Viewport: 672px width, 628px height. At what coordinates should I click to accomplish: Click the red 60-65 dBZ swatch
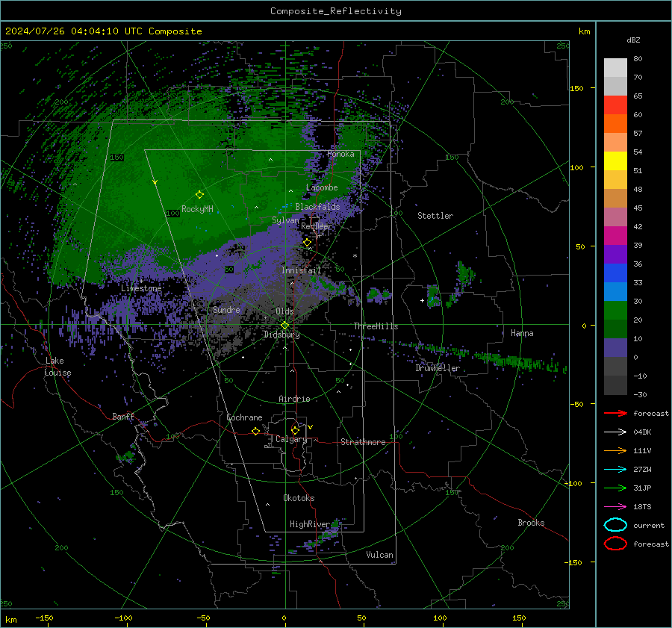pos(615,105)
